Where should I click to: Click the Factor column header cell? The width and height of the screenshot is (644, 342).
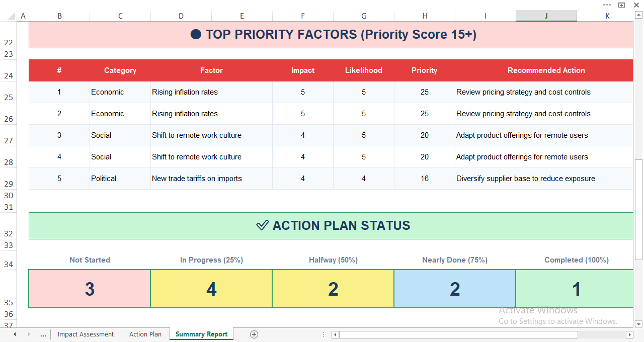(211, 70)
